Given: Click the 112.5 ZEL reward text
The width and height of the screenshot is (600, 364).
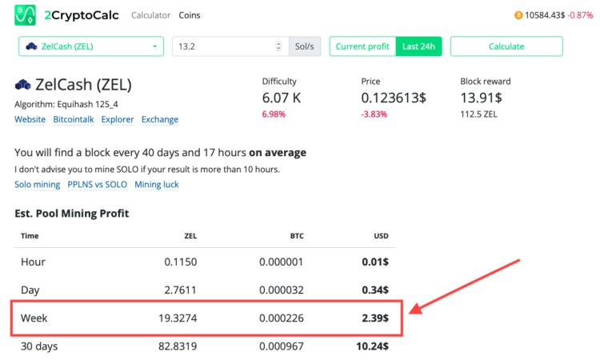Looking at the screenshot, I should pos(478,114).
